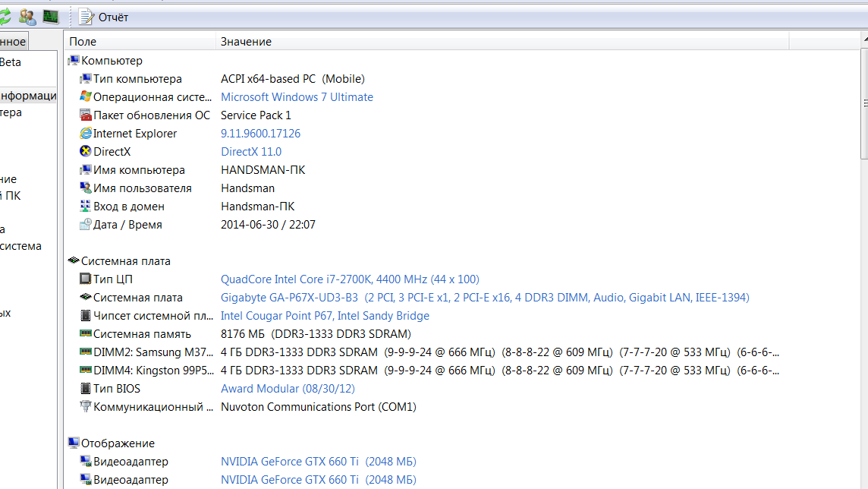
Task: Click the users icon in the toolbar
Action: [x=27, y=17]
